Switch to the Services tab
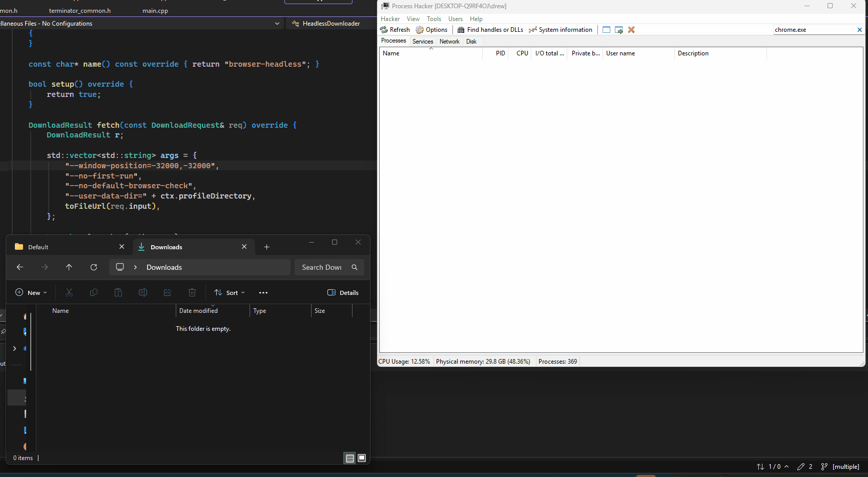 pos(423,42)
